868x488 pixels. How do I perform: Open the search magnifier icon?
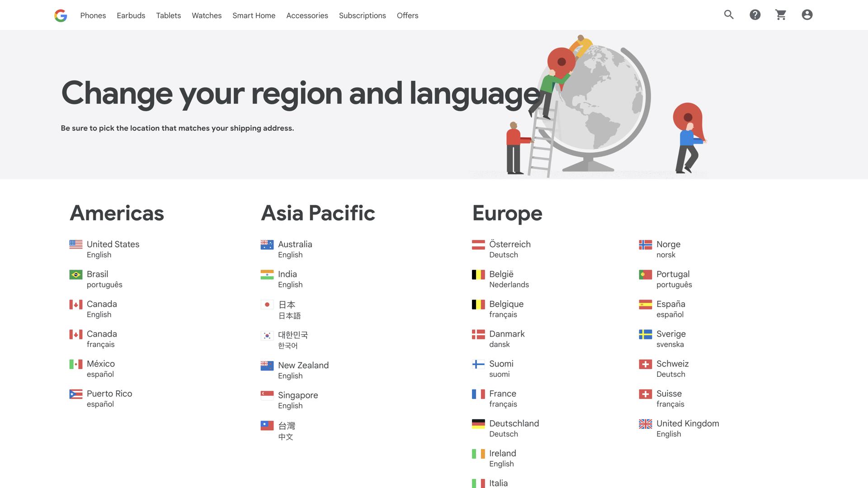(729, 15)
